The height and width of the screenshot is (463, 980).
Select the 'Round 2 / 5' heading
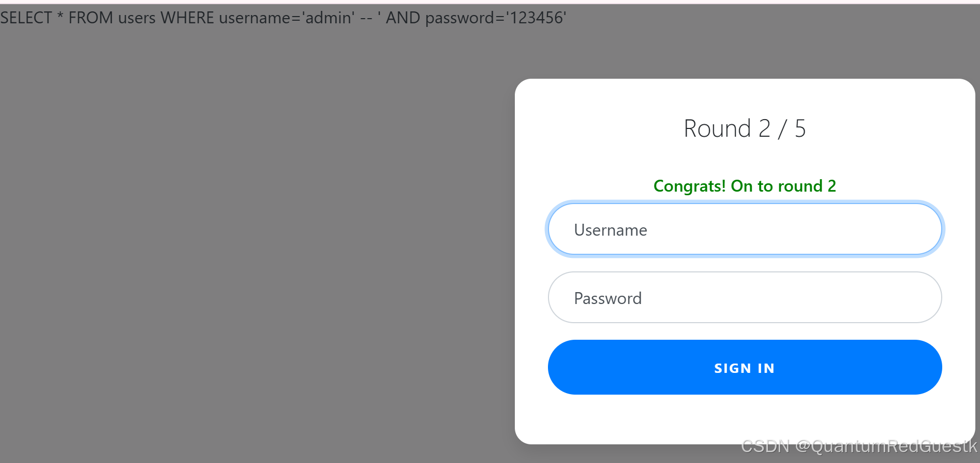pos(745,128)
